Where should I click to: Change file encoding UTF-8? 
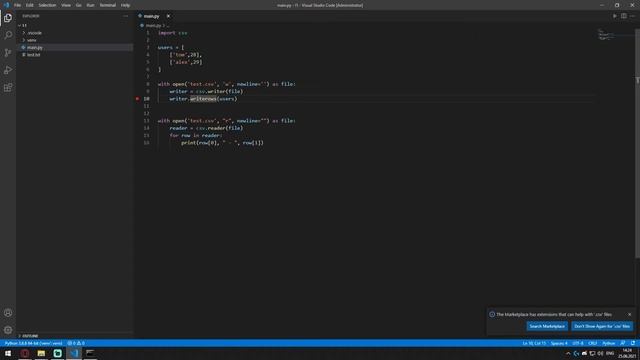click(578, 343)
